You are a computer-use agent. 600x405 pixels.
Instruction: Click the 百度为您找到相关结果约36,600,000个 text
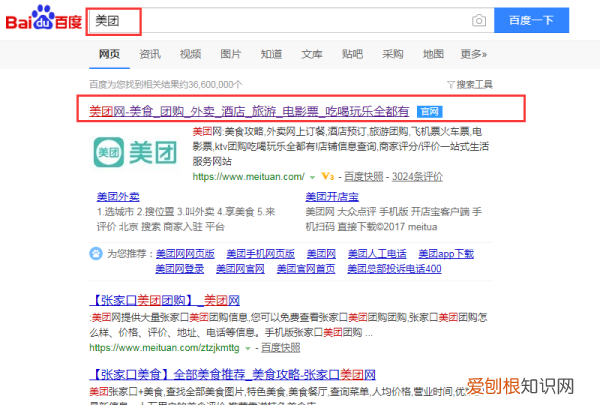166,84
